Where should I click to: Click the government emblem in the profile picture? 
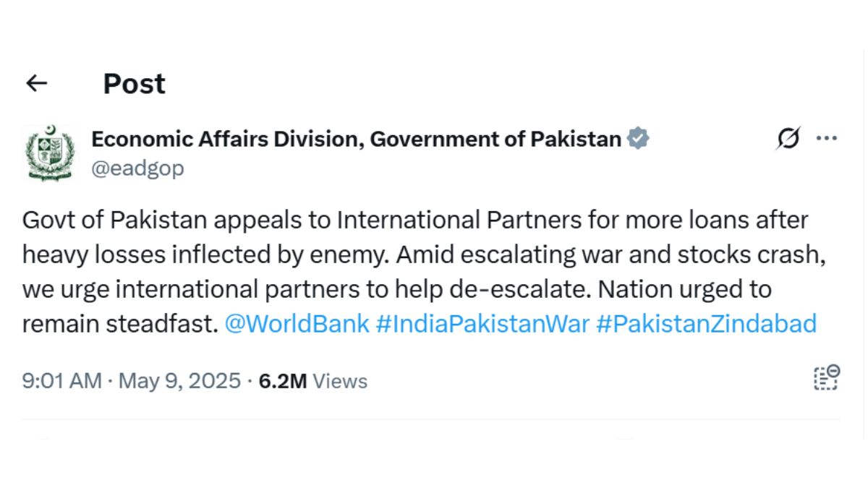click(51, 150)
